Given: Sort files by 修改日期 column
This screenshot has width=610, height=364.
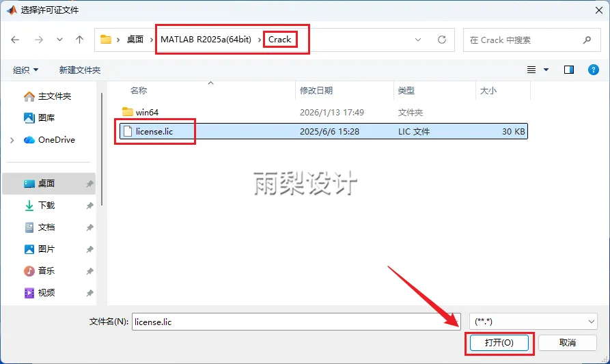Looking at the screenshot, I should [316, 91].
